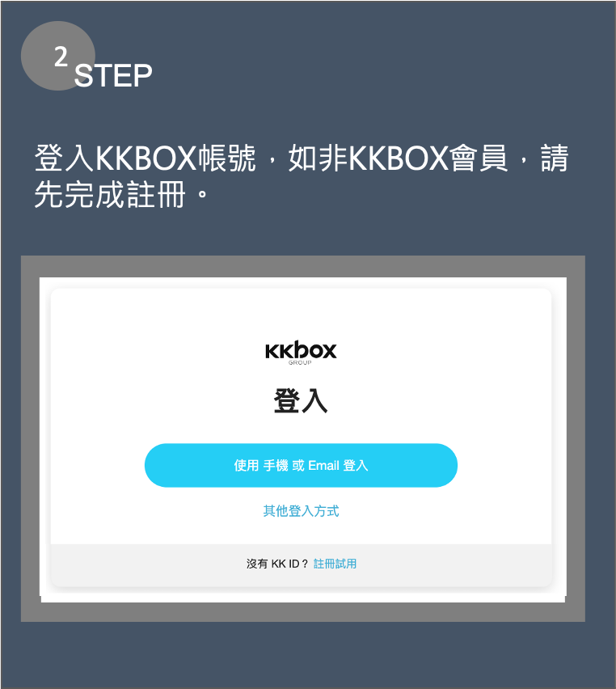Click the 沒有 KK ID？ text

pyautogui.click(x=277, y=564)
